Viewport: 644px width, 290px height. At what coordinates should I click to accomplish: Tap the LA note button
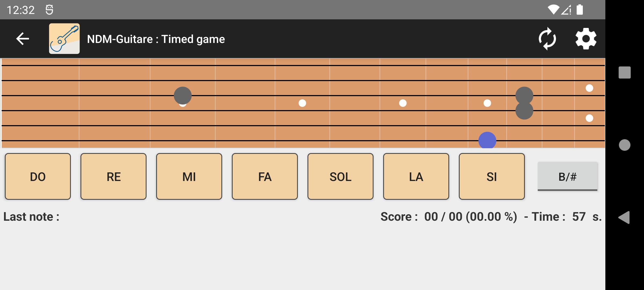[416, 176]
